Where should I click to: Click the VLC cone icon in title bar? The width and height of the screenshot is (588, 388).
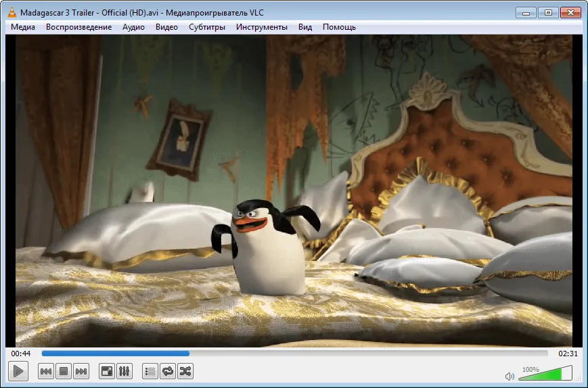[x=12, y=12]
